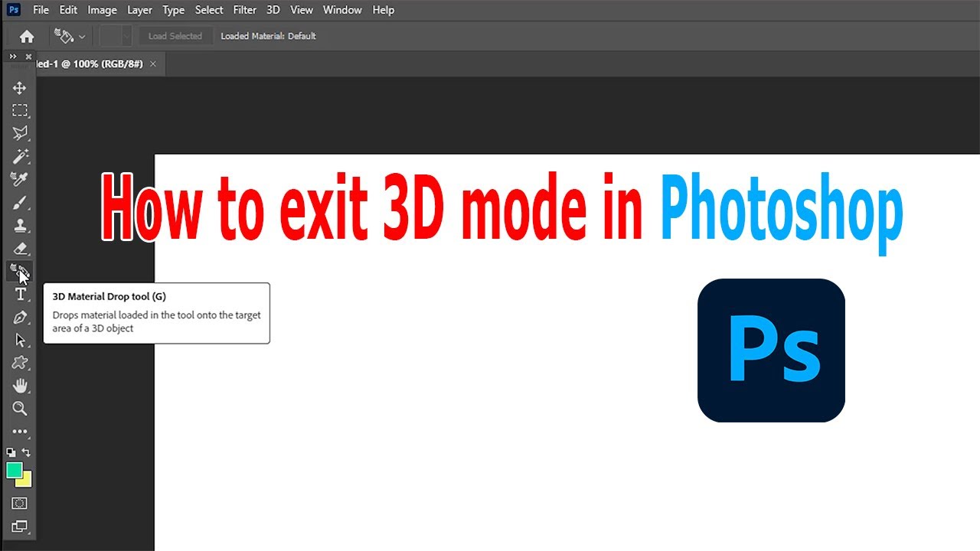Toggle Quick Mask mode

point(20,503)
